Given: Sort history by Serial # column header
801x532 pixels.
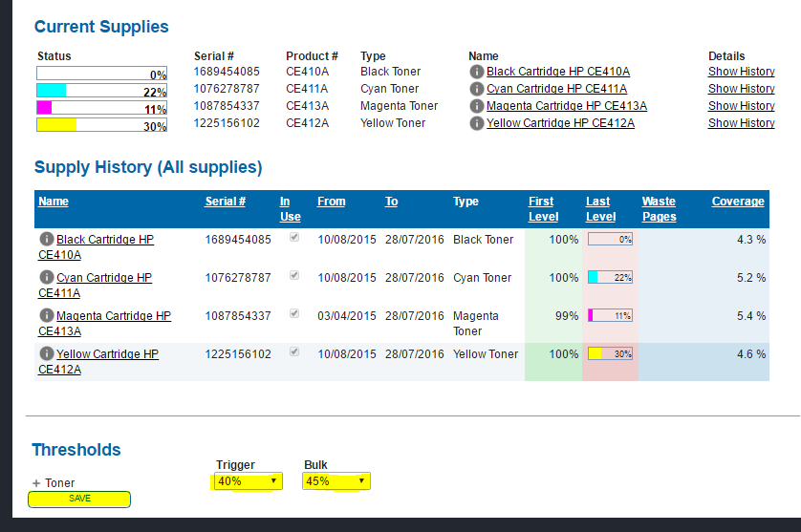Looking at the screenshot, I should pyautogui.click(x=225, y=202).
